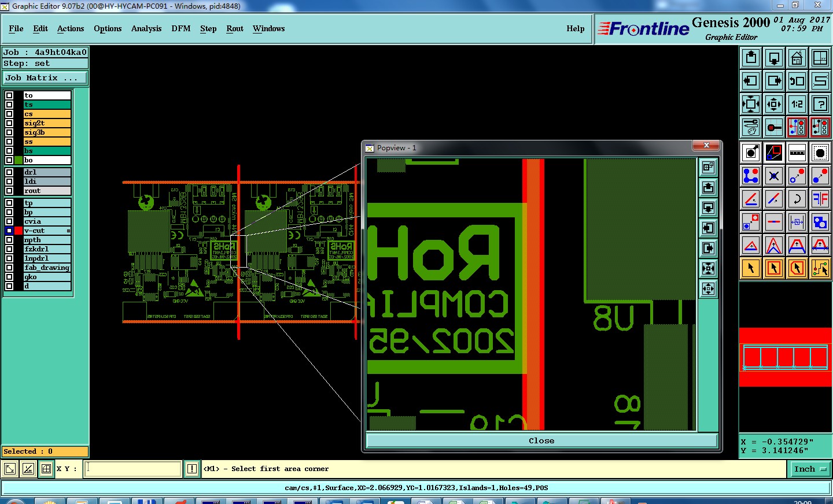Open the Actions menu
The image size is (833, 504).
tap(71, 28)
